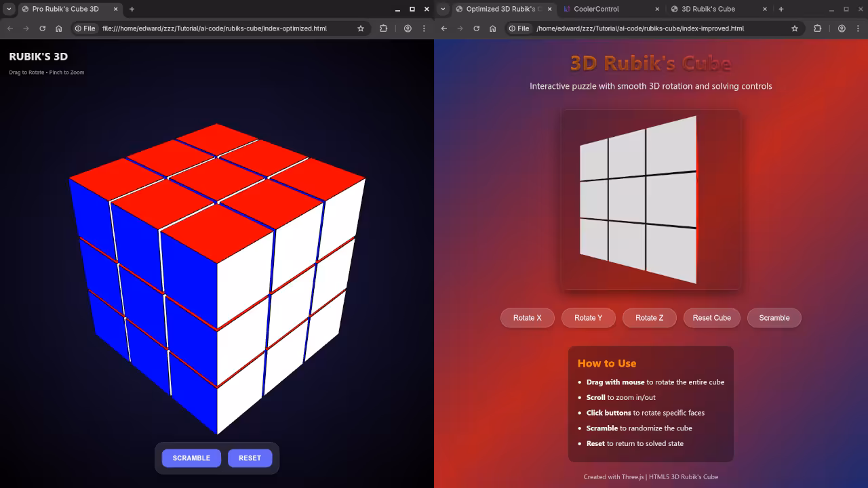Open a new tab in right browser window

point(781,9)
